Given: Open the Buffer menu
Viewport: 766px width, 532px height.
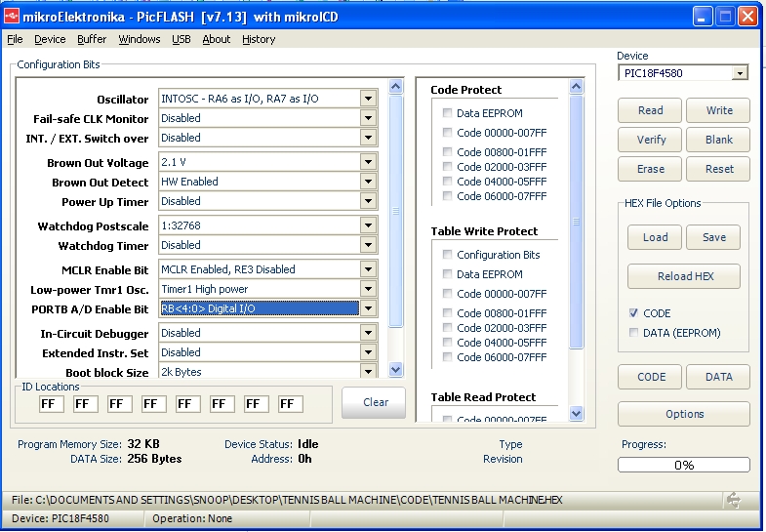Looking at the screenshot, I should pyautogui.click(x=92, y=39).
